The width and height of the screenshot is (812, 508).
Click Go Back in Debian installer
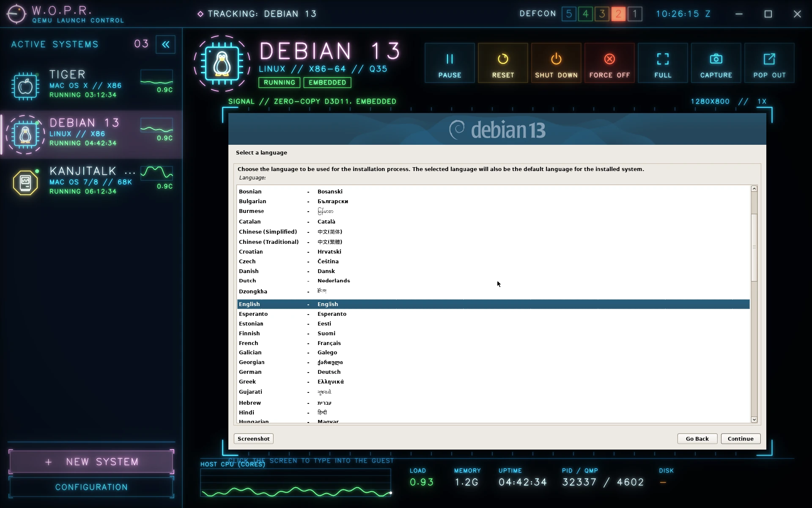tap(697, 439)
